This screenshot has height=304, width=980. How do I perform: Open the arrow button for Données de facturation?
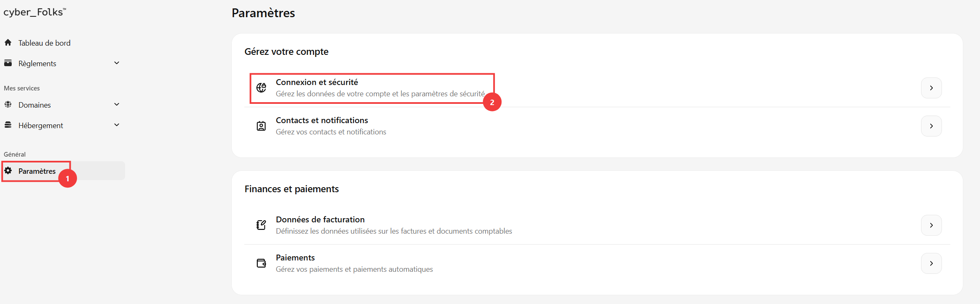(x=931, y=225)
